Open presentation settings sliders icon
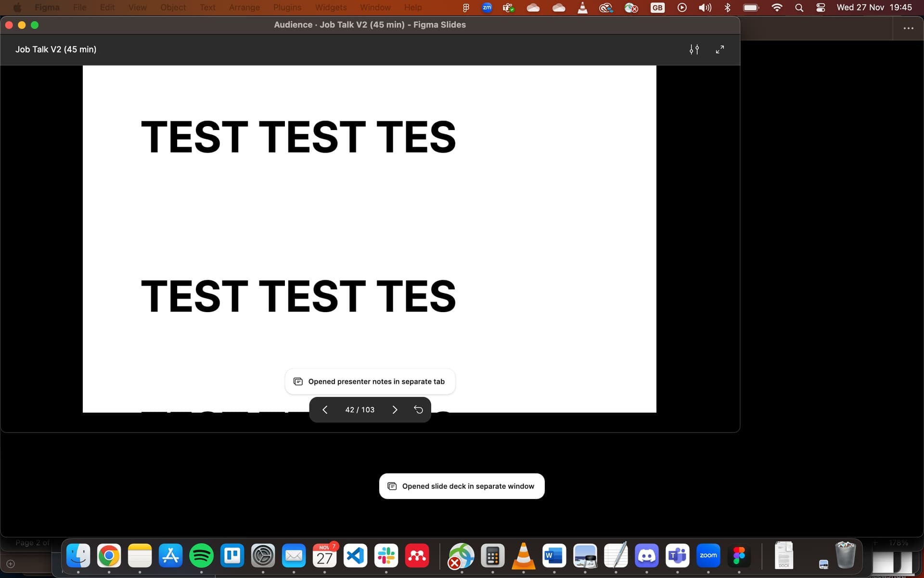The height and width of the screenshot is (578, 924). pyautogui.click(x=694, y=49)
